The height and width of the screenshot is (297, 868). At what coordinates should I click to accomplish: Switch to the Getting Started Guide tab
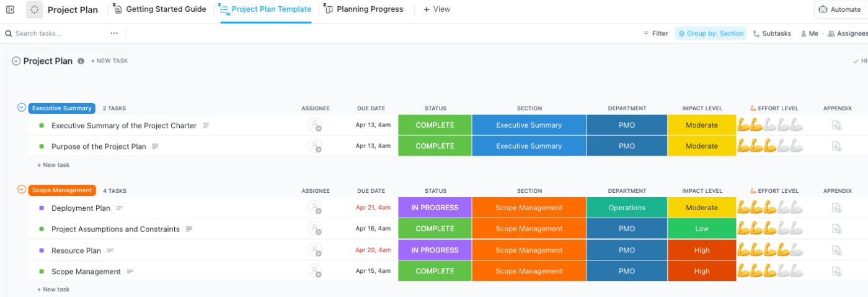[160, 9]
